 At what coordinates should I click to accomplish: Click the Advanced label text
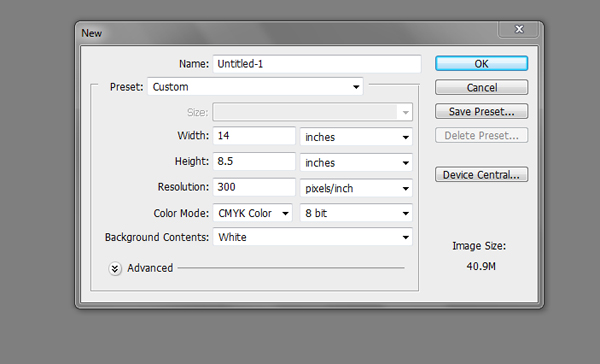150,268
